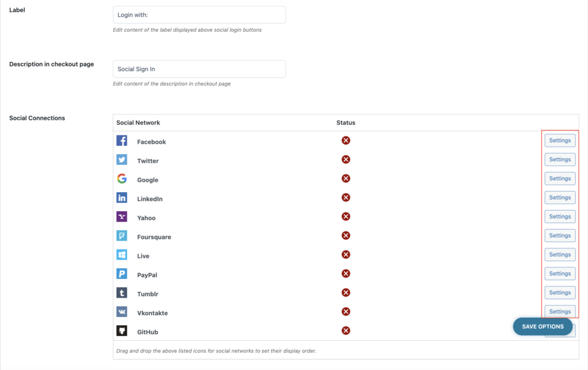Image resolution: width=588 pixels, height=370 pixels.
Task: Select the Twitter network name
Action: click(x=148, y=161)
